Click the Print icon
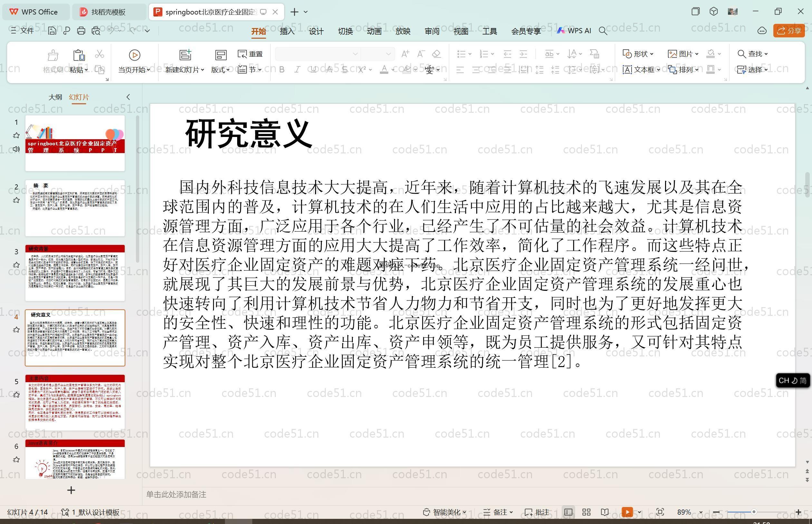Viewport: 812px width, 524px height. click(x=81, y=31)
